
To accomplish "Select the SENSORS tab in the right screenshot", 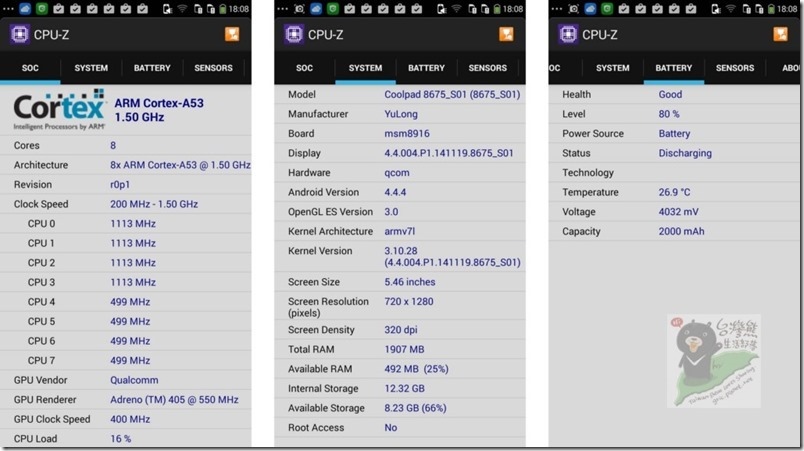I will (x=735, y=68).
